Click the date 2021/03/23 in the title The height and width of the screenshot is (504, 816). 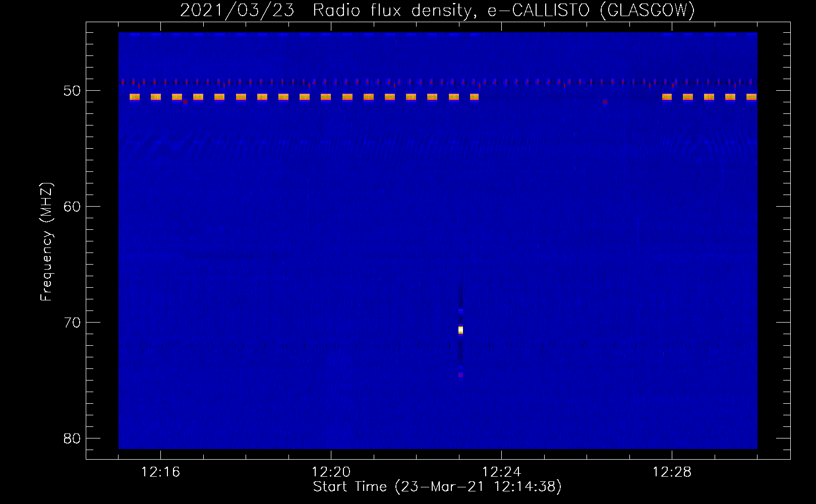point(237,10)
